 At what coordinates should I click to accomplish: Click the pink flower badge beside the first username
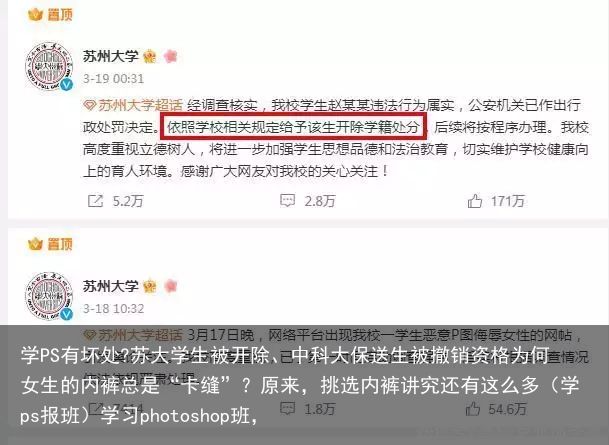pos(171,56)
